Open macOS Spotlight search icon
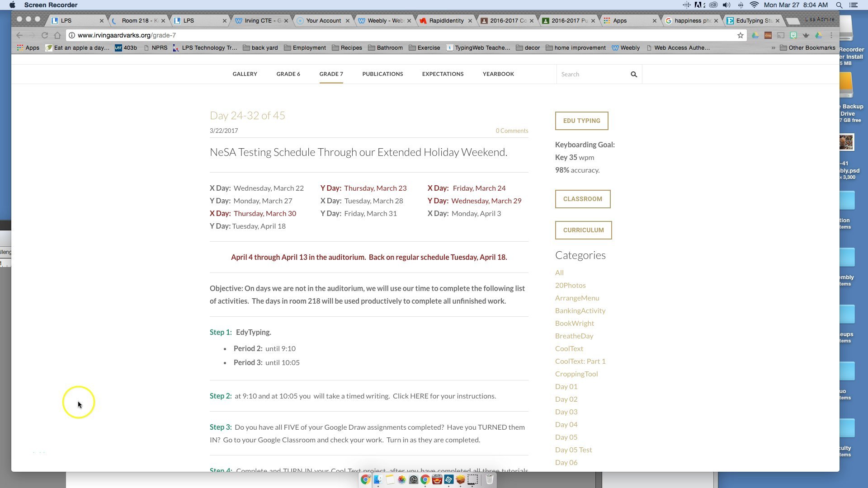This screenshot has width=868, height=488. click(839, 5)
